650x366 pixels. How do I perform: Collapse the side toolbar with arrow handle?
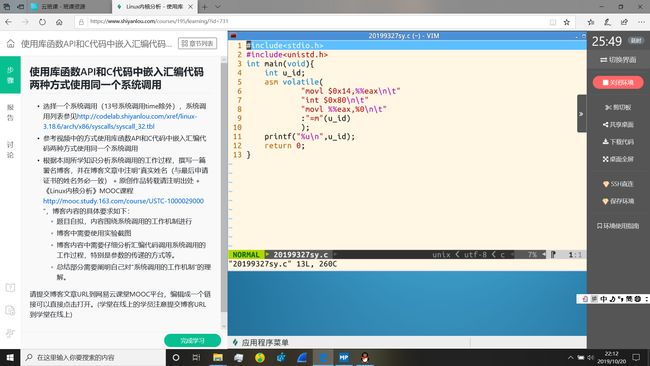581,114
